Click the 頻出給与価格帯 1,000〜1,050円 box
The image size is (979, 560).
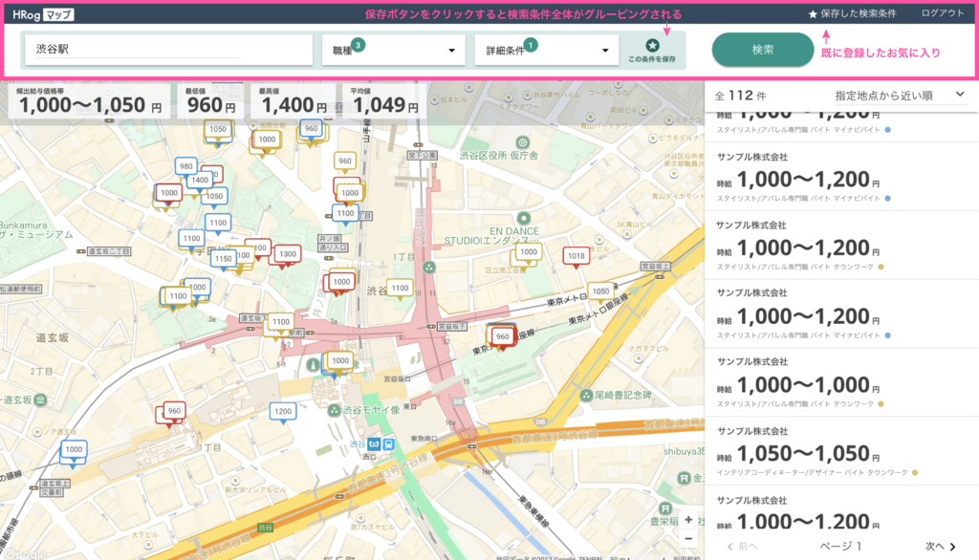pos(89,100)
